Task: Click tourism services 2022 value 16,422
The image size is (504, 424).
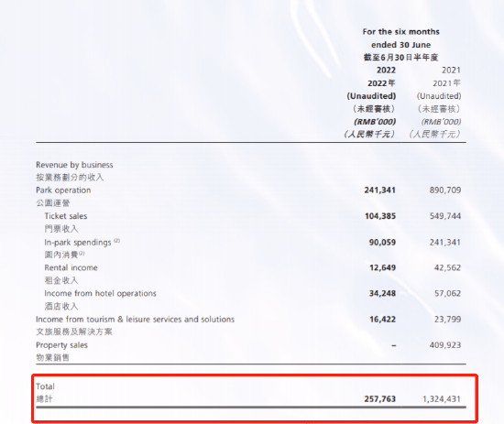Action: [382, 320]
